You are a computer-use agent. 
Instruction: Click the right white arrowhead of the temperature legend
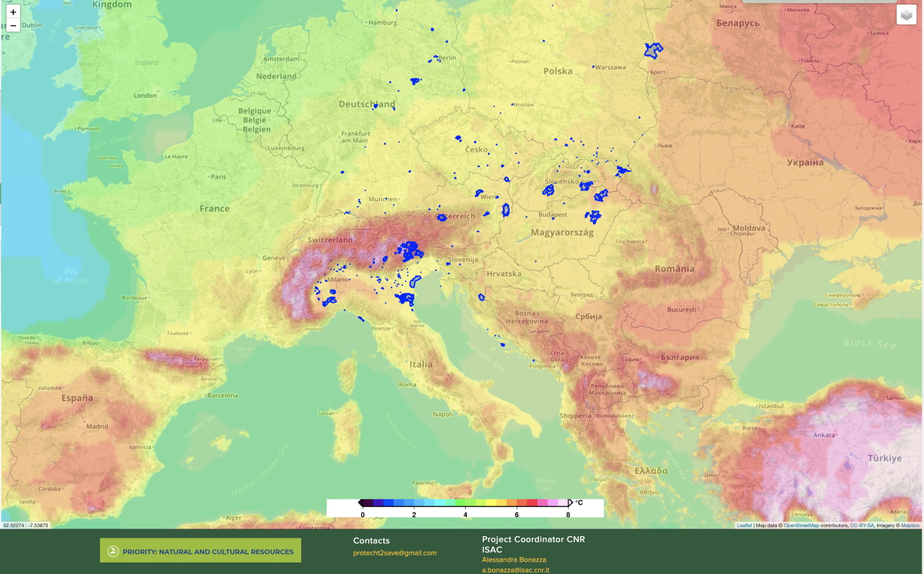[x=571, y=502]
